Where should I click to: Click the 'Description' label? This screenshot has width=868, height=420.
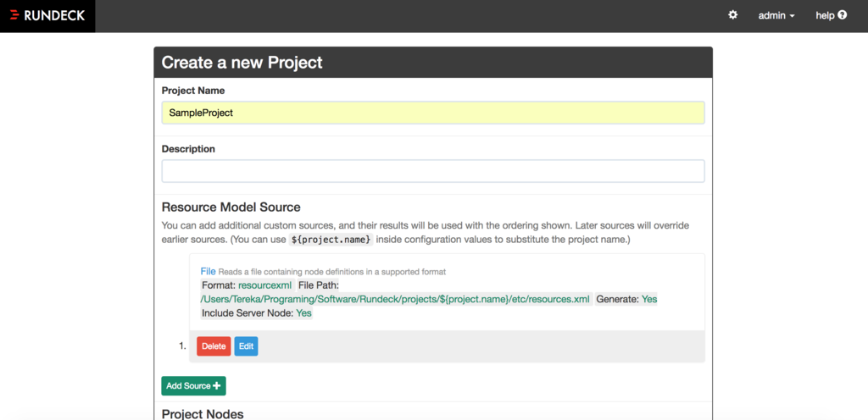(x=188, y=149)
